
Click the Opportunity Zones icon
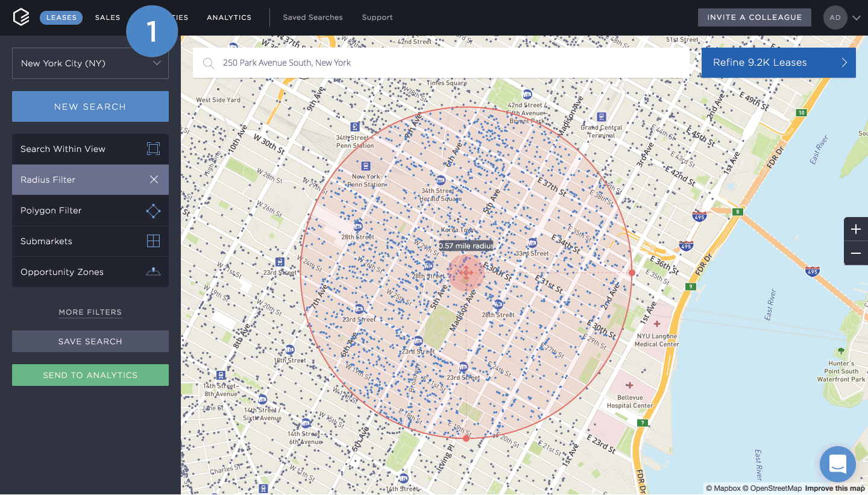click(153, 272)
